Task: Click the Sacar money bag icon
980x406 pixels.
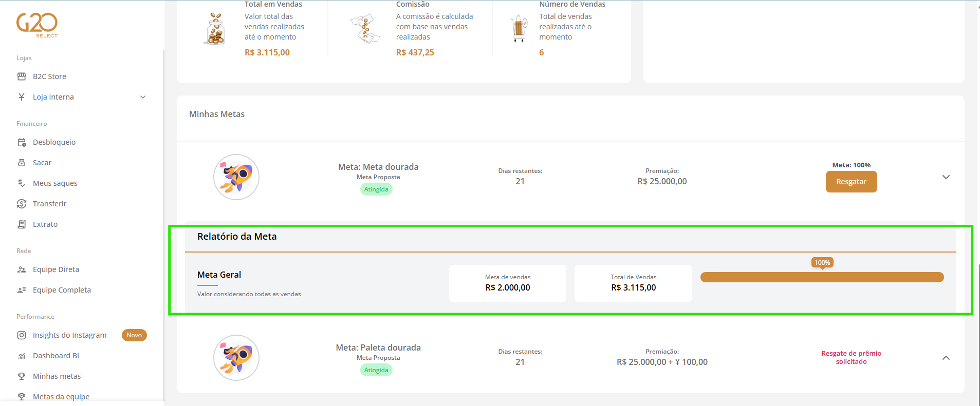Action: point(22,163)
